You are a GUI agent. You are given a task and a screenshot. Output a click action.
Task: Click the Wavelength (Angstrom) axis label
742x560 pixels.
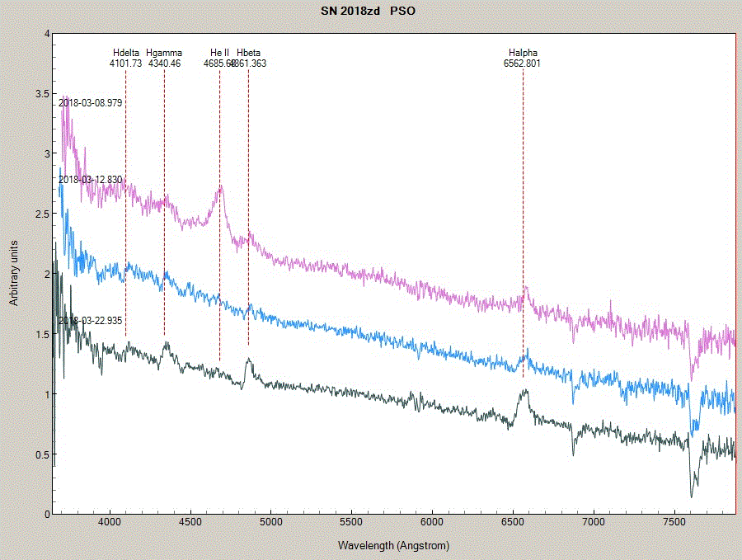394,544
